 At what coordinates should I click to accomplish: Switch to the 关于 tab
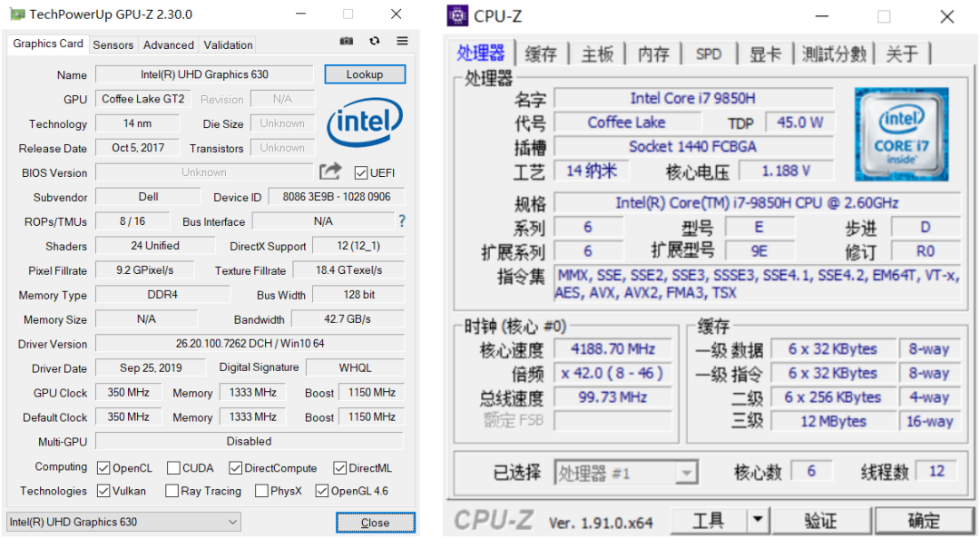[x=902, y=54]
